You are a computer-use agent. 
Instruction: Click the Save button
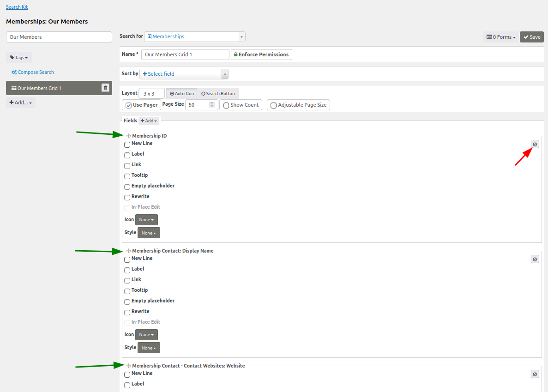[532, 37]
